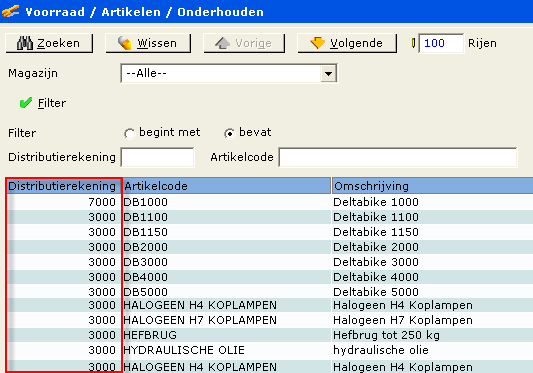The image size is (533, 373).
Task: Click the Rijen number input field
Action: [441, 43]
